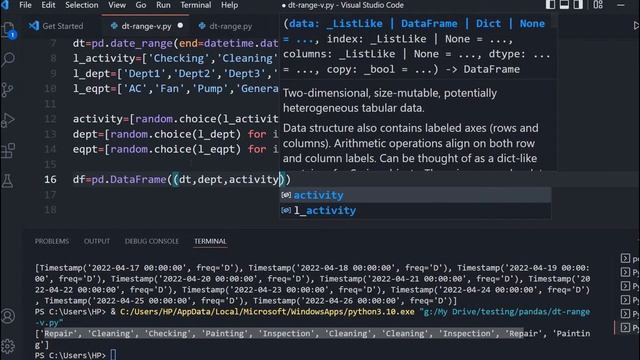This screenshot has height=360, width=640.
Task: Switch to the dt-range.py editor tab
Action: click(225, 26)
